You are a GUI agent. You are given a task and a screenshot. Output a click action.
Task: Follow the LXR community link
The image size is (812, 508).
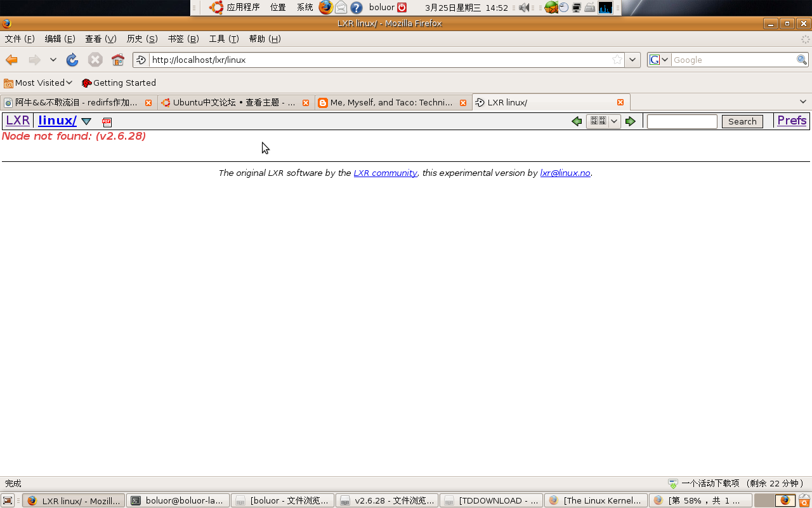(385, 173)
